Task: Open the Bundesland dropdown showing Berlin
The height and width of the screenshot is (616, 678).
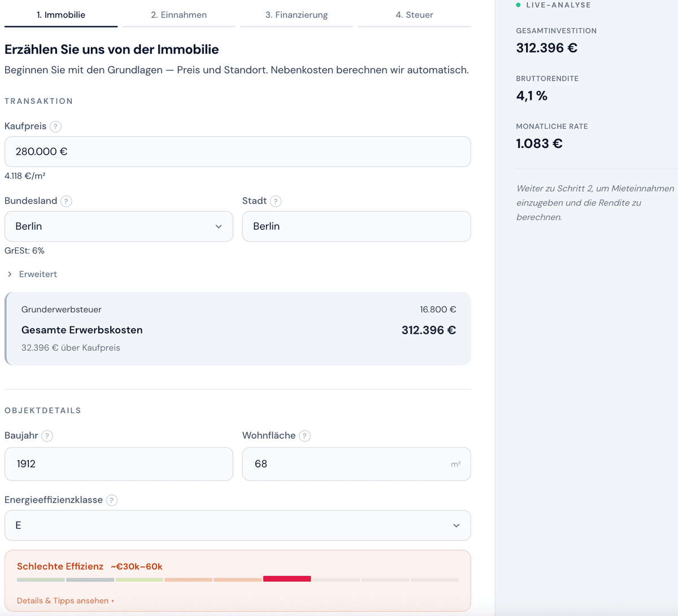Action: click(x=119, y=226)
